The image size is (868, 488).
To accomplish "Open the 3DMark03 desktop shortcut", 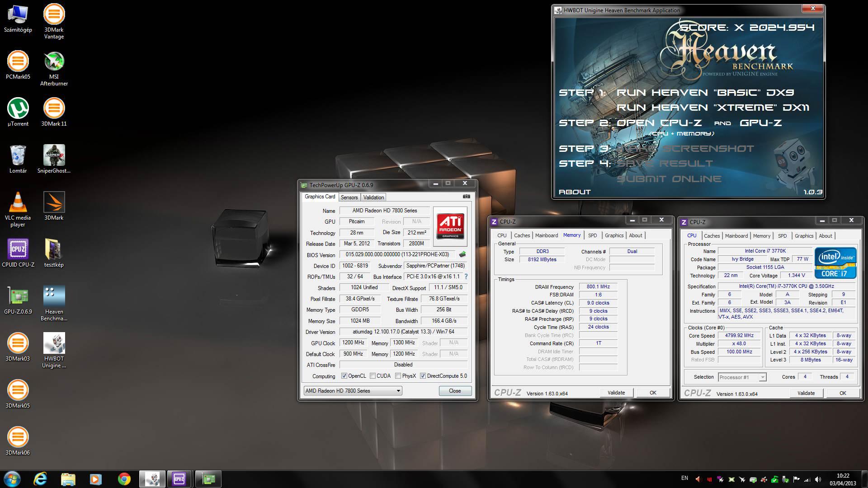I will click(18, 347).
